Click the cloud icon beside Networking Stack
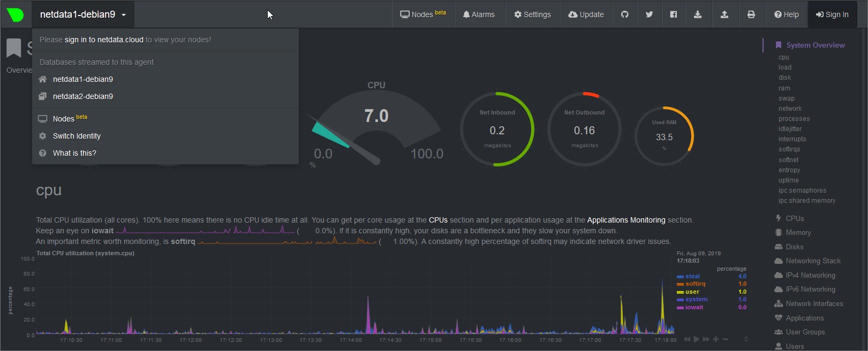 pyautogui.click(x=779, y=261)
